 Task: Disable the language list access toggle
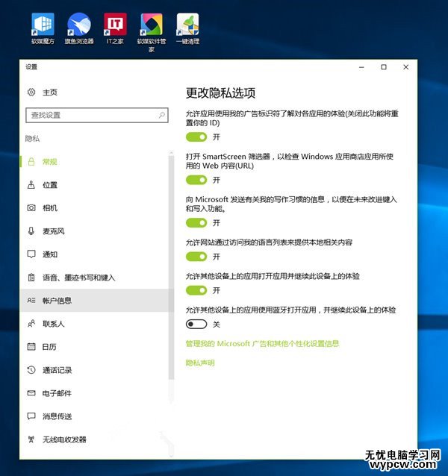(196, 257)
